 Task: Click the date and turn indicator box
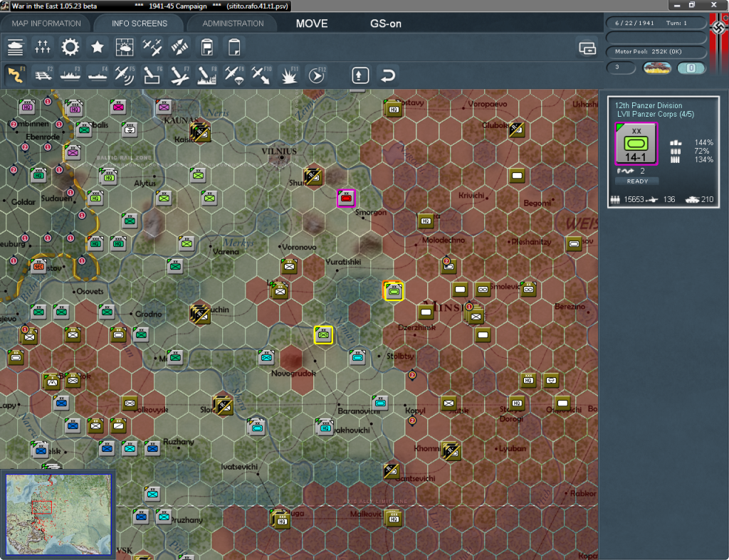(x=656, y=23)
